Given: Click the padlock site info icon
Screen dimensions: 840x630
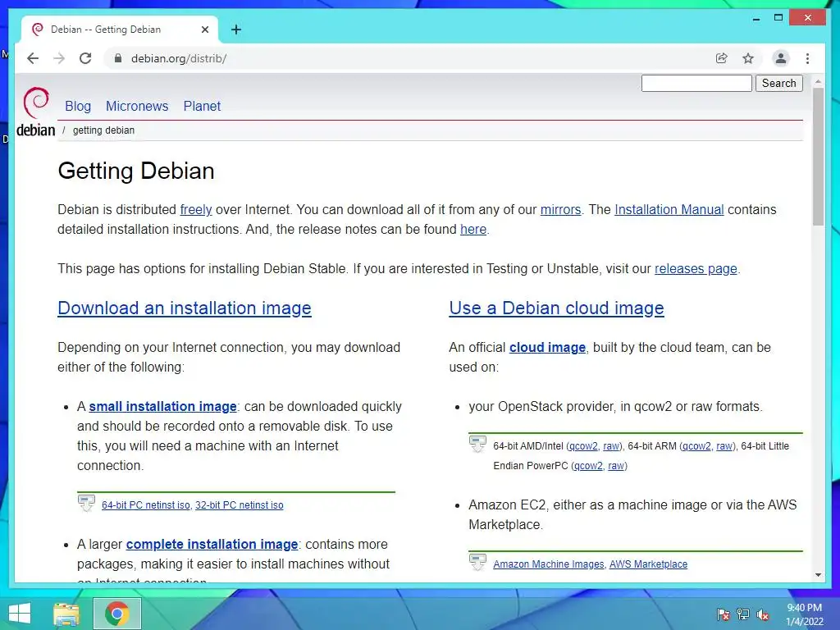Looking at the screenshot, I should click(118, 58).
